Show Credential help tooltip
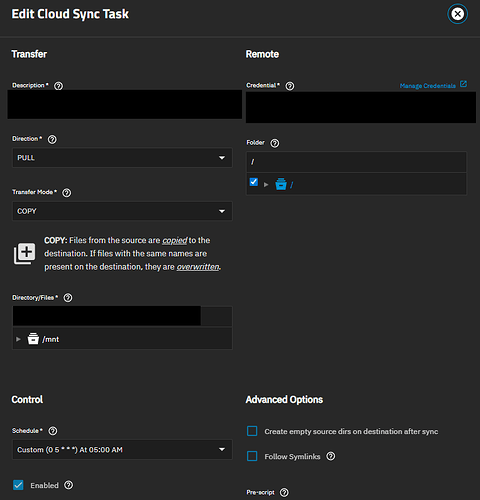Screen dimensions: 480x500 [x=290, y=86]
